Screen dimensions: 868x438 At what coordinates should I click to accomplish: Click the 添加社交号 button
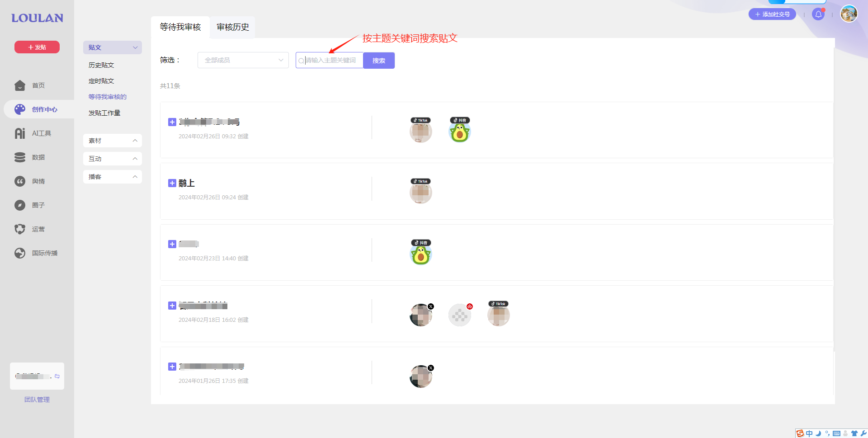tap(772, 14)
